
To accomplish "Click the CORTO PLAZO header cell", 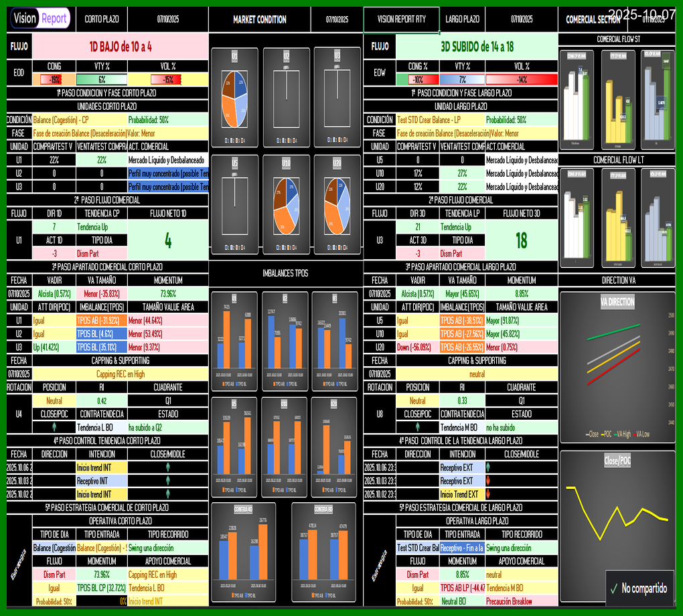I will tap(102, 19).
